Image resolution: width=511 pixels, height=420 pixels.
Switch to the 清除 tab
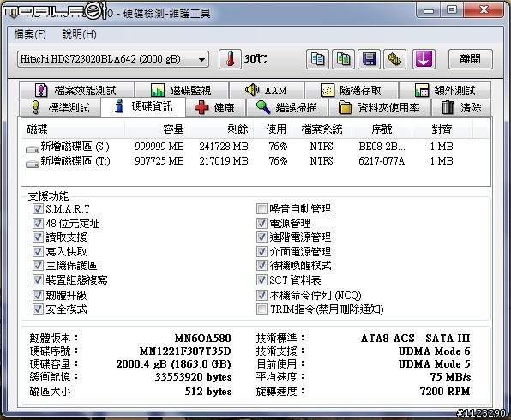tap(461, 107)
